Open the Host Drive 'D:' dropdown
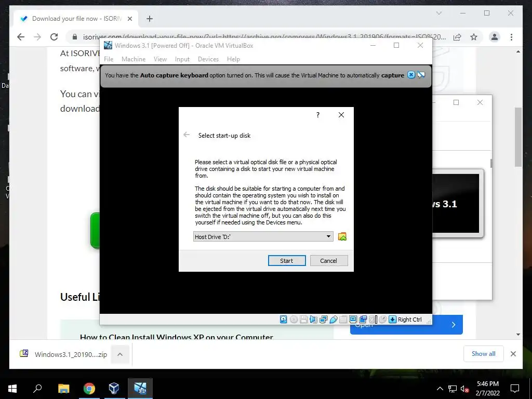Image resolution: width=532 pixels, height=399 pixels. [263, 236]
